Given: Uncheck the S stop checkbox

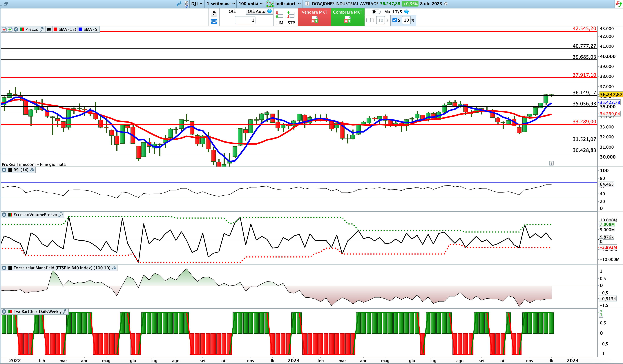Looking at the screenshot, I should pyautogui.click(x=395, y=20).
